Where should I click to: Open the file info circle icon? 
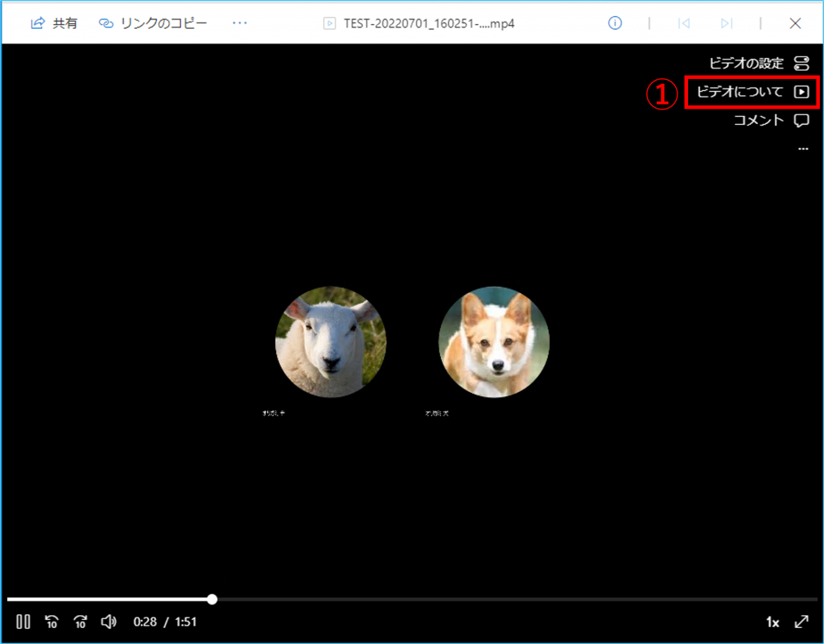pos(615,23)
